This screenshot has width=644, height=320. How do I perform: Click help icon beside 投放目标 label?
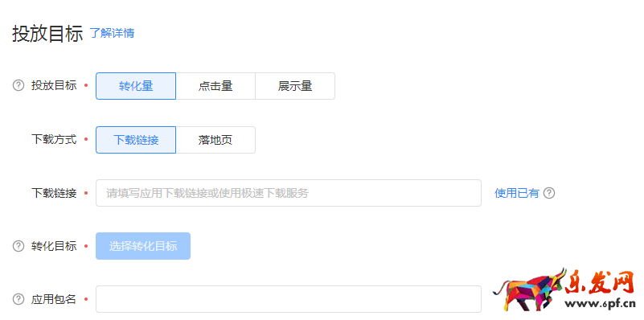[x=18, y=86]
